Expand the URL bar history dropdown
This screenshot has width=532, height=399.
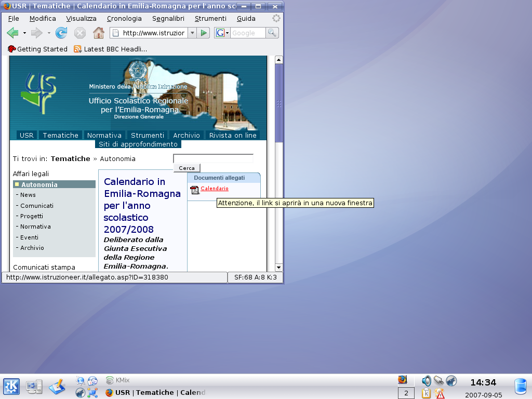pyautogui.click(x=192, y=33)
